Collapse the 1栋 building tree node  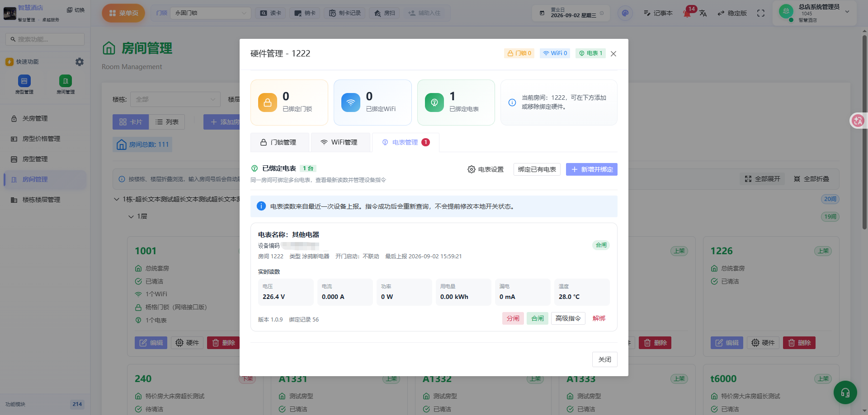click(x=117, y=199)
